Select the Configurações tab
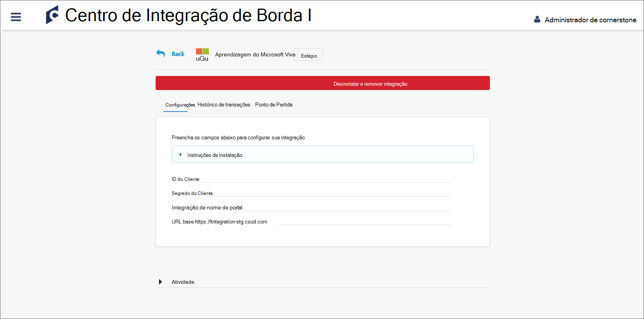This screenshot has height=319, width=644. [180, 105]
